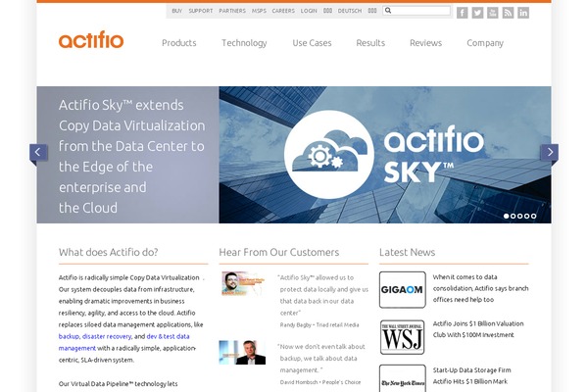Select the first carousel dot
588x392 pixels.
point(507,216)
